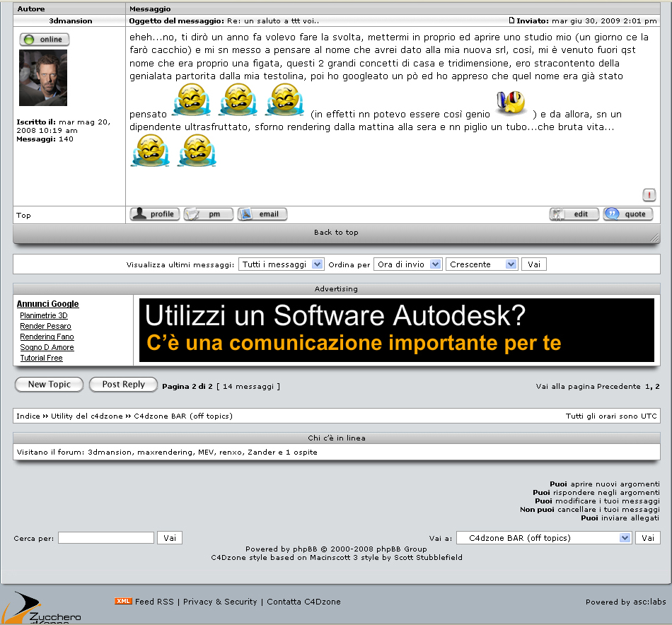
Task: View 3dmansion in the online list
Action: pyautogui.click(x=110, y=452)
